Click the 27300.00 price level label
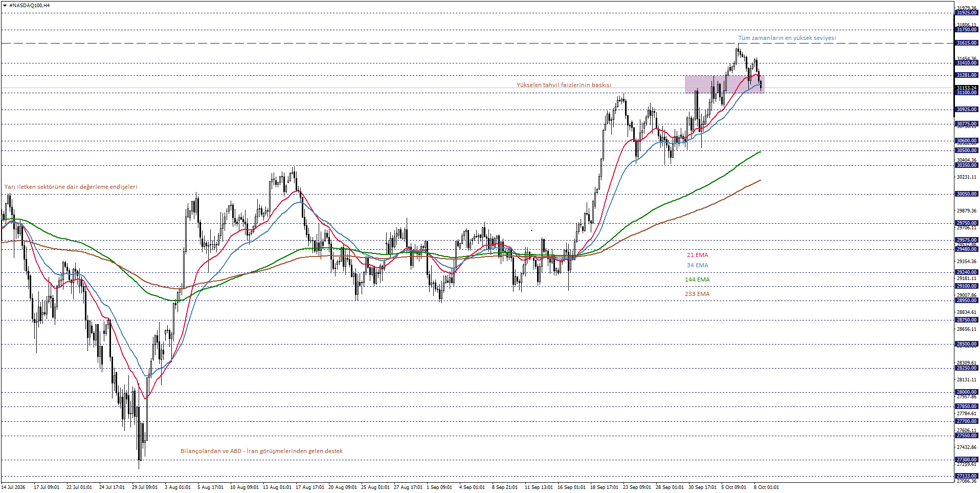The image size is (980, 493). click(966, 460)
